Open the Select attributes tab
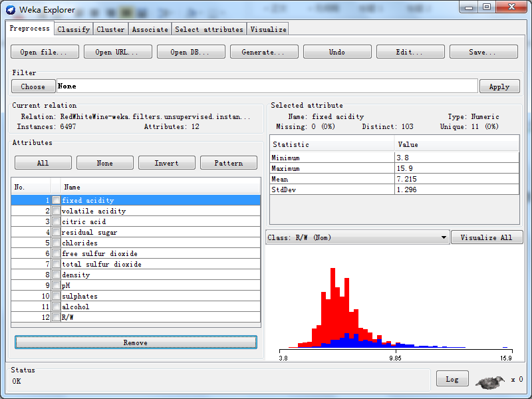Image resolution: width=532 pixels, height=399 pixels. (x=209, y=29)
